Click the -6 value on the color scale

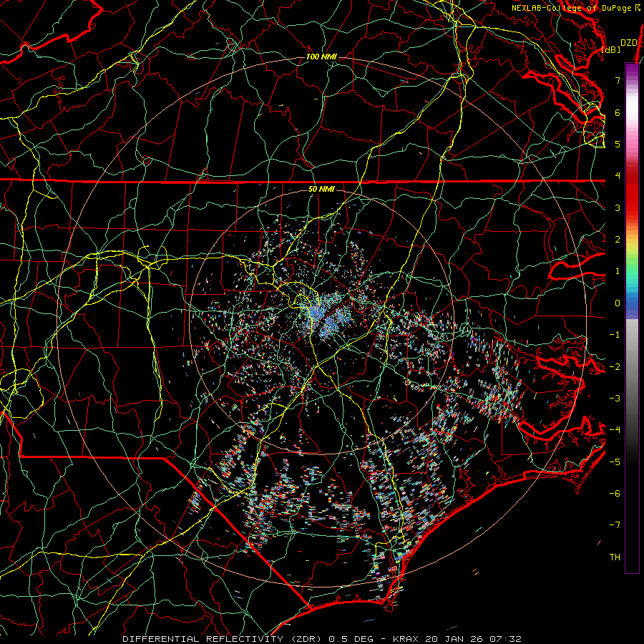(615, 493)
